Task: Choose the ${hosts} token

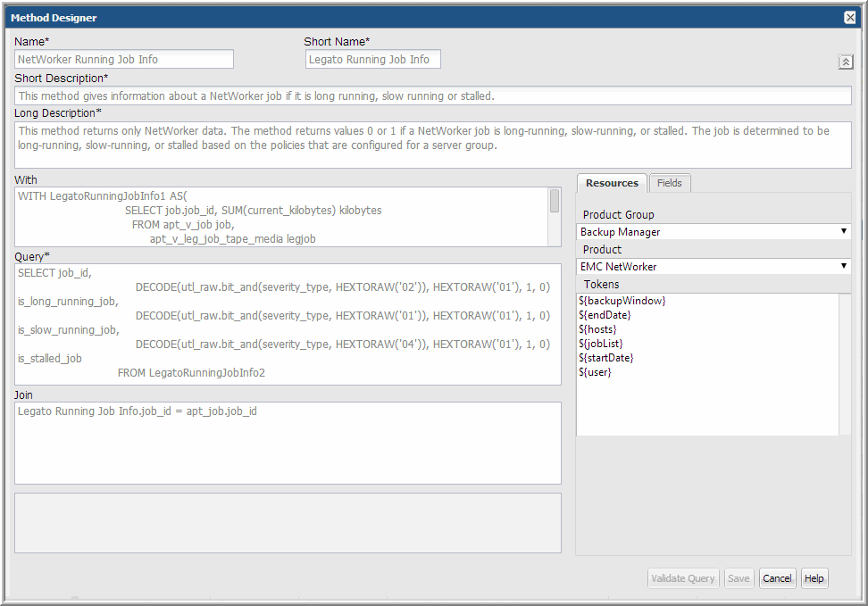Action: coord(598,329)
